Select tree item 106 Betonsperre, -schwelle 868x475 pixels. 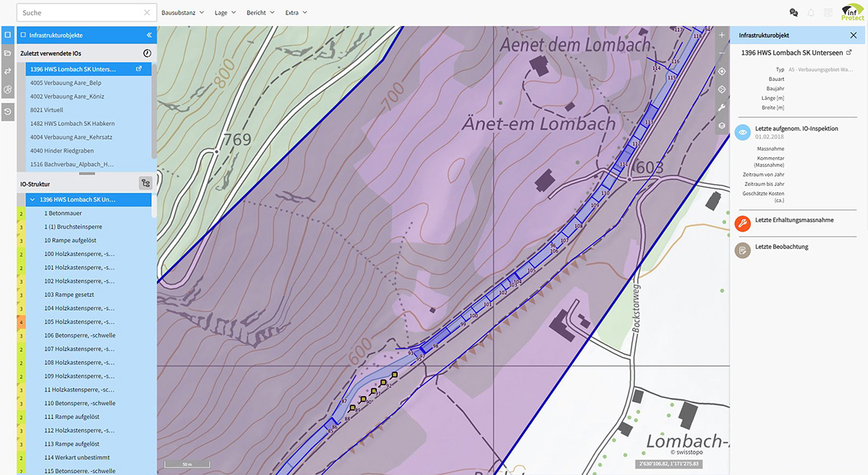[88, 335]
